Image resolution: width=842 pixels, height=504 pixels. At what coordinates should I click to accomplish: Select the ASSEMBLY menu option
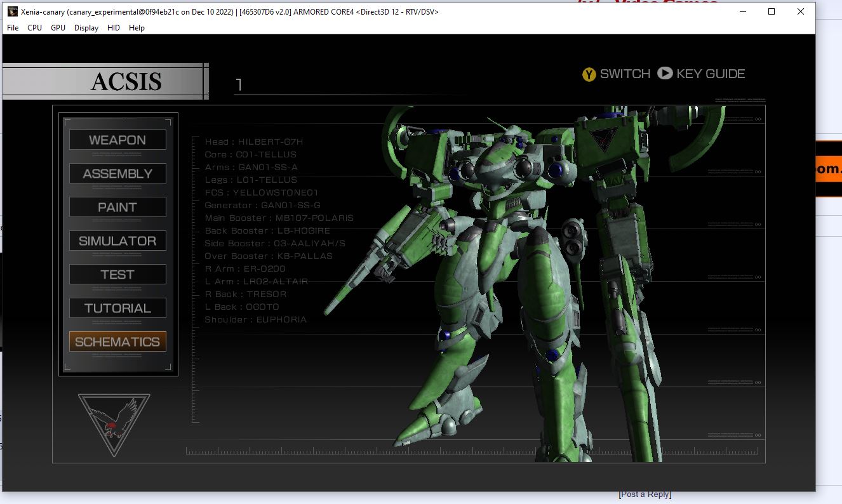(x=117, y=174)
